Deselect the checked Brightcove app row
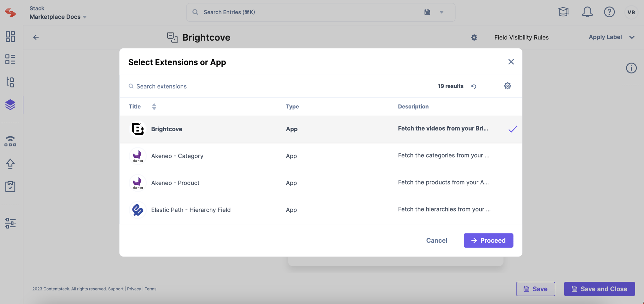 click(321, 129)
